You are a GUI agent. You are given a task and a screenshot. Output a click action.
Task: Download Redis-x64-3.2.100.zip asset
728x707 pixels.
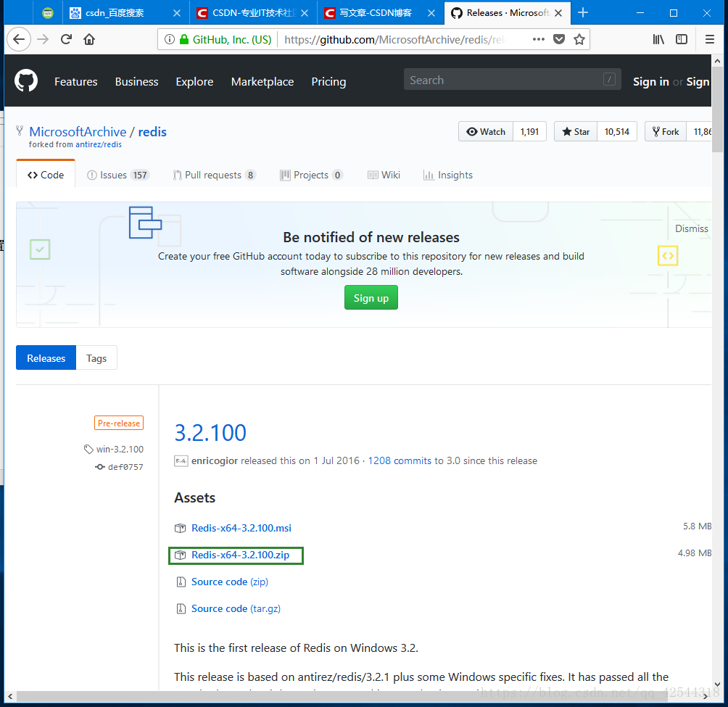point(241,555)
